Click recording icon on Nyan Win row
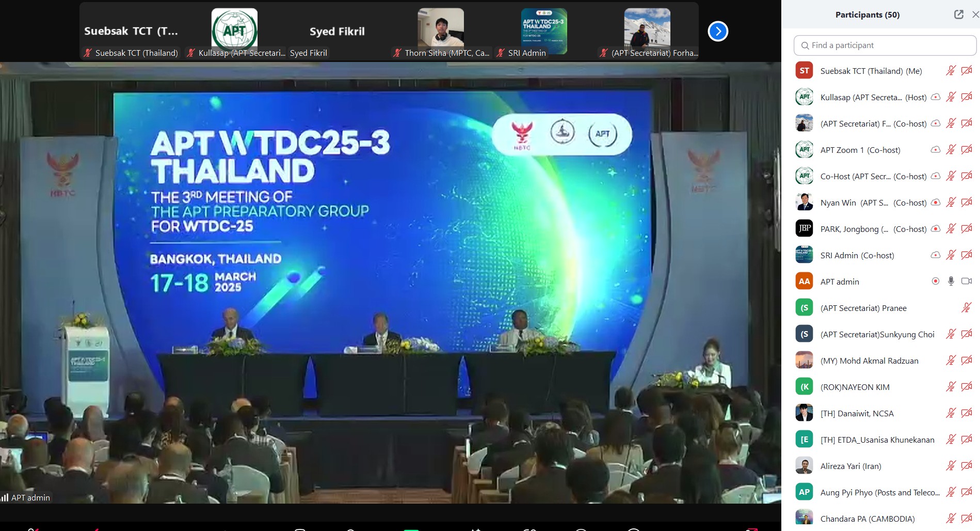 pos(935,202)
